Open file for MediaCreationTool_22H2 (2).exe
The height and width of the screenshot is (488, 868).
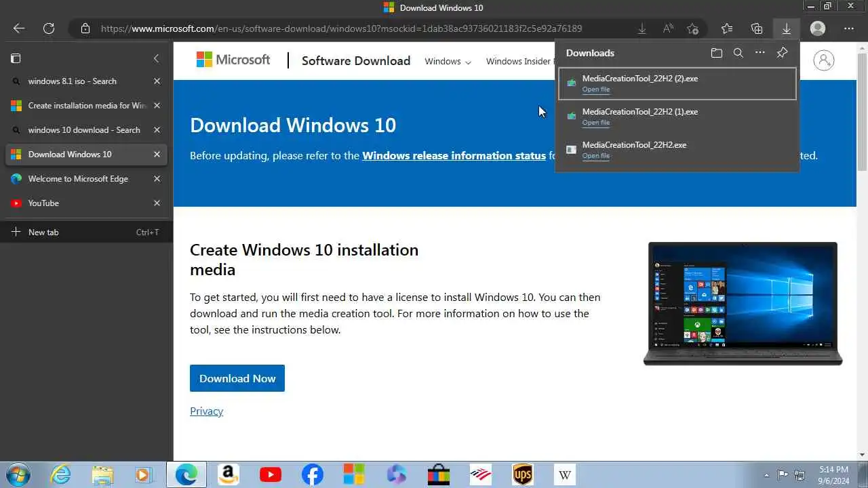coord(596,89)
